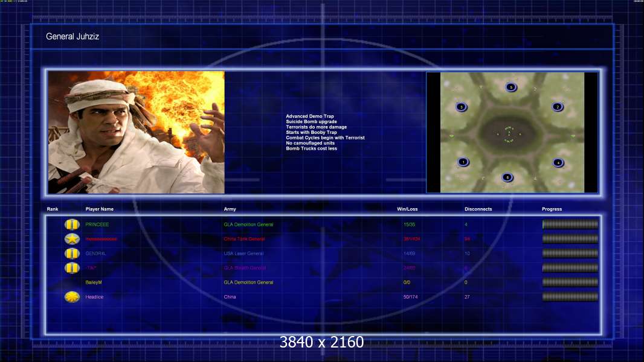The height and width of the screenshot is (362, 644).
Task: Click the progress bar in China Tank General row
Action: coord(570,238)
